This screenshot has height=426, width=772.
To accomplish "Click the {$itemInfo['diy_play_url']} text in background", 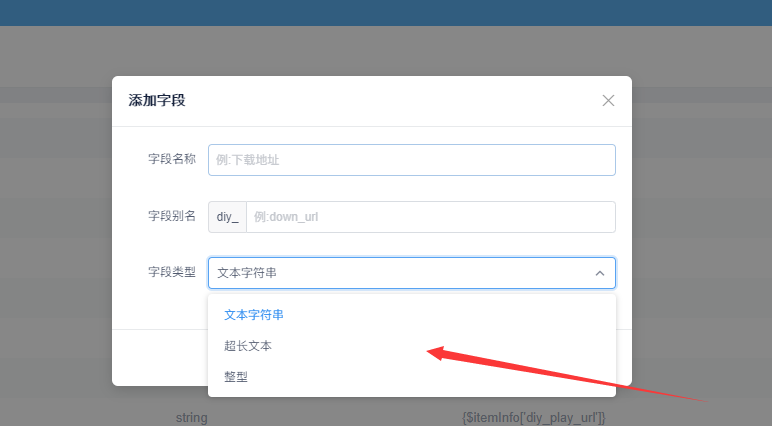I will pos(534,418).
